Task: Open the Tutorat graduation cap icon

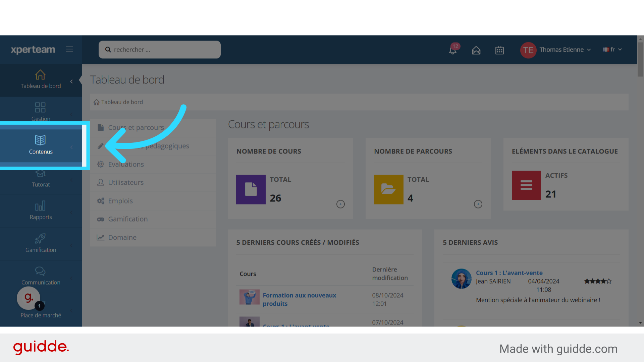Action: [x=40, y=174]
